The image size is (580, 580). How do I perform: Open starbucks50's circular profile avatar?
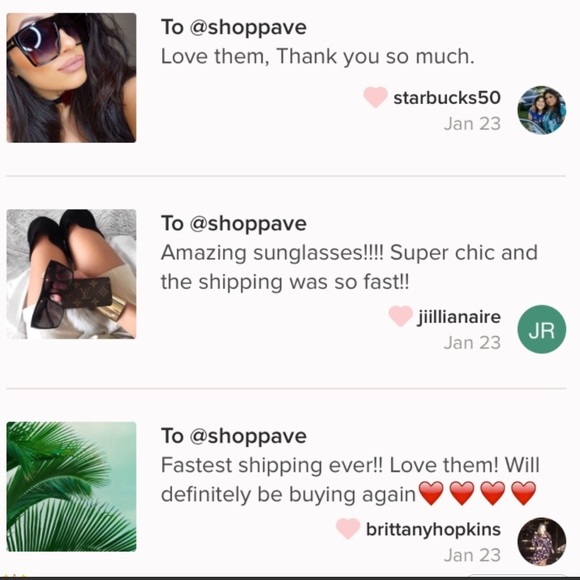click(542, 110)
